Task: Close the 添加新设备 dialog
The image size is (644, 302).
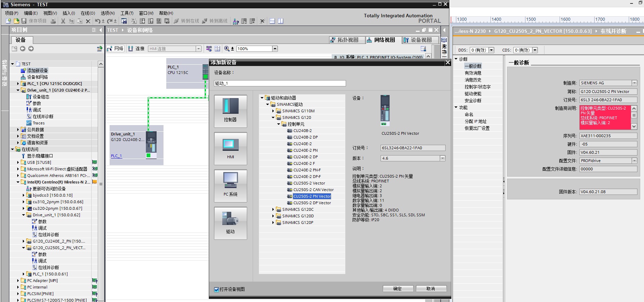Action: [x=448, y=63]
